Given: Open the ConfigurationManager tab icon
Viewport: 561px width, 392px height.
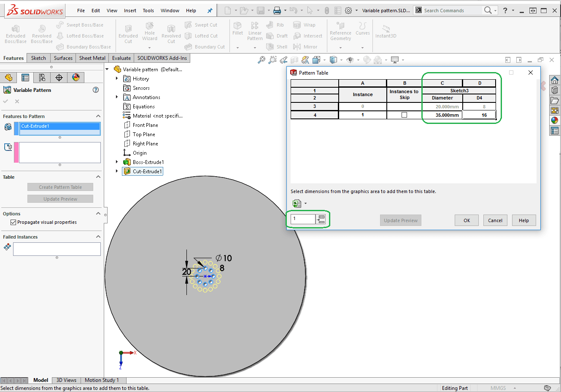Looking at the screenshot, I should pos(42,78).
